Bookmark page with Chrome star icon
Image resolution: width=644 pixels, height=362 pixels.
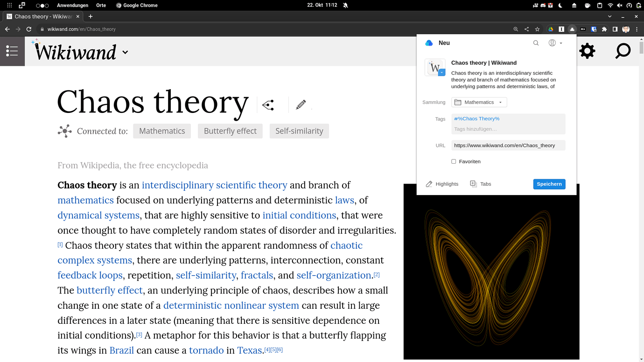click(538, 29)
